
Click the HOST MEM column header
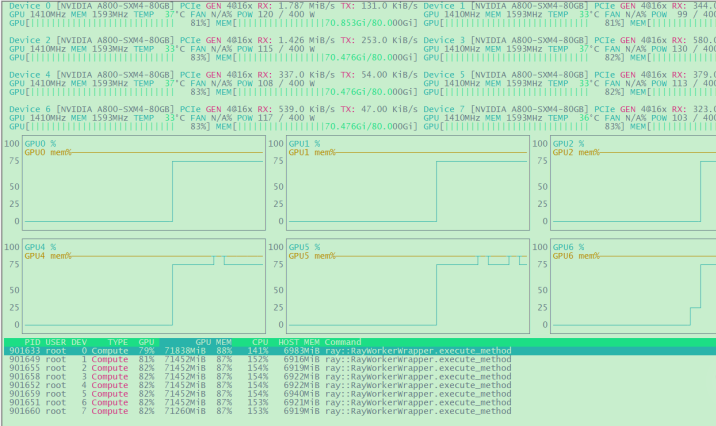click(x=299, y=342)
